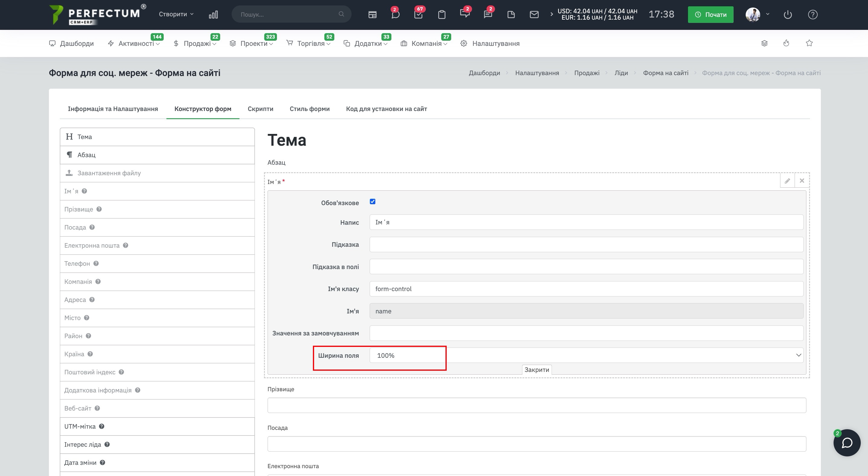Image resolution: width=868 pixels, height=476 pixels.
Task: Remove the Ім'я field with the X icon
Action: [x=802, y=181]
